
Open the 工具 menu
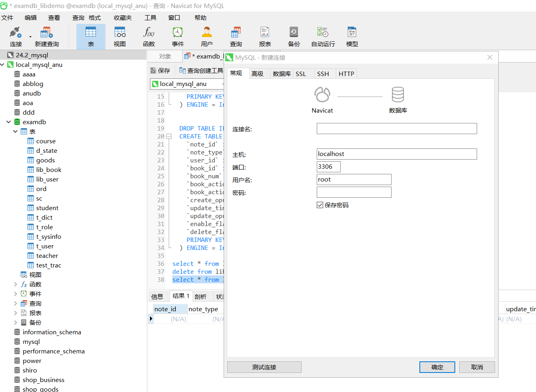[150, 18]
